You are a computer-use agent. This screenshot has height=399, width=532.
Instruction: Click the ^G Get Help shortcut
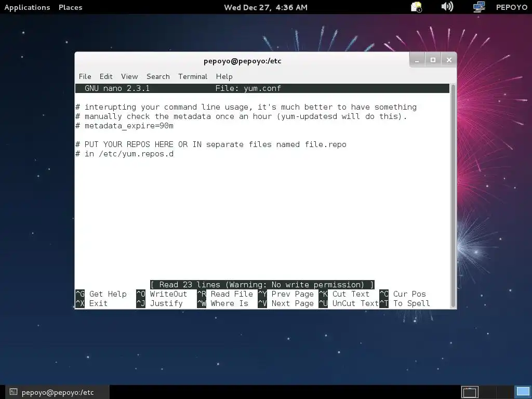101,294
